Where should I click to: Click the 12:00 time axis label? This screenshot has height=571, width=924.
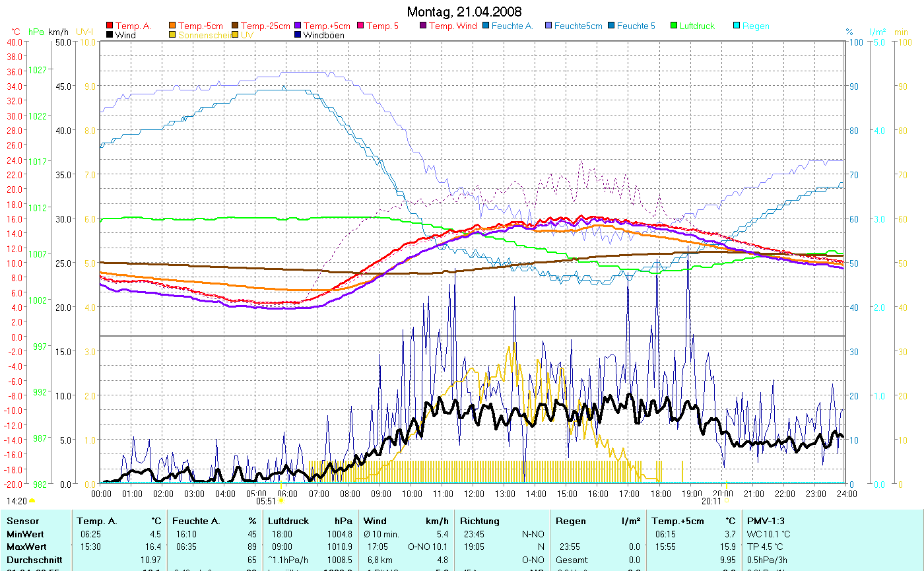pos(474,493)
